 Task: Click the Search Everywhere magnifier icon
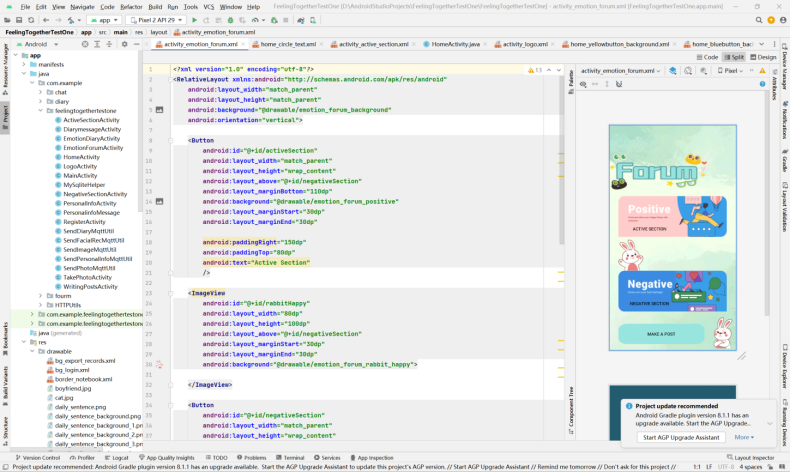tap(759, 20)
